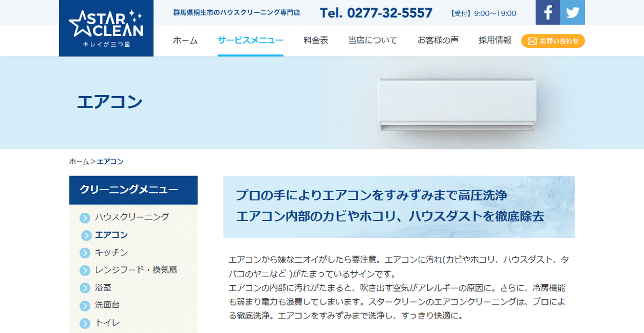Click the Star Clean logo
644x333 pixels.
(106, 27)
